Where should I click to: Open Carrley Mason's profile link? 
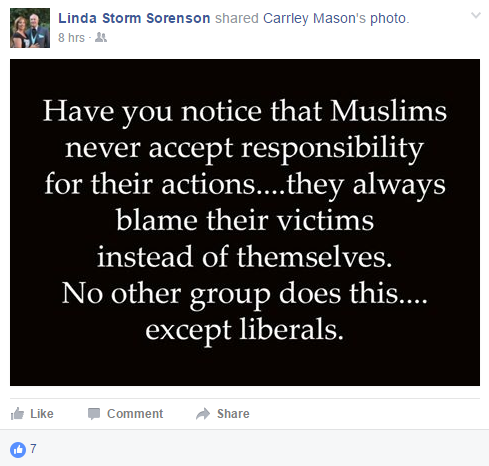pyautogui.click(x=314, y=18)
